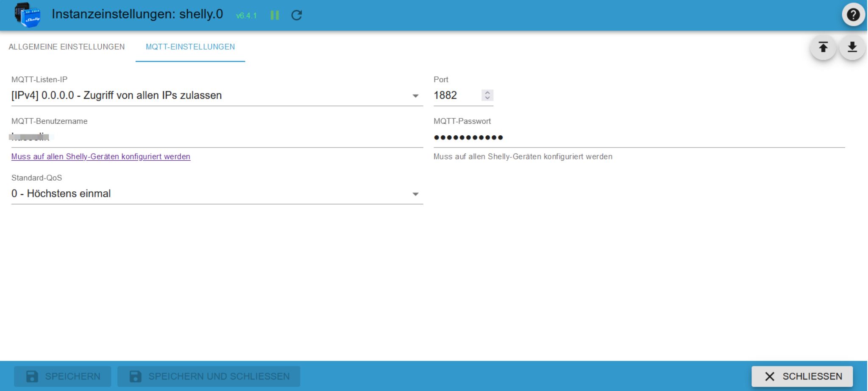Click the v6.4.1 version label
Viewport: 868px width, 391px height.
pyautogui.click(x=246, y=16)
